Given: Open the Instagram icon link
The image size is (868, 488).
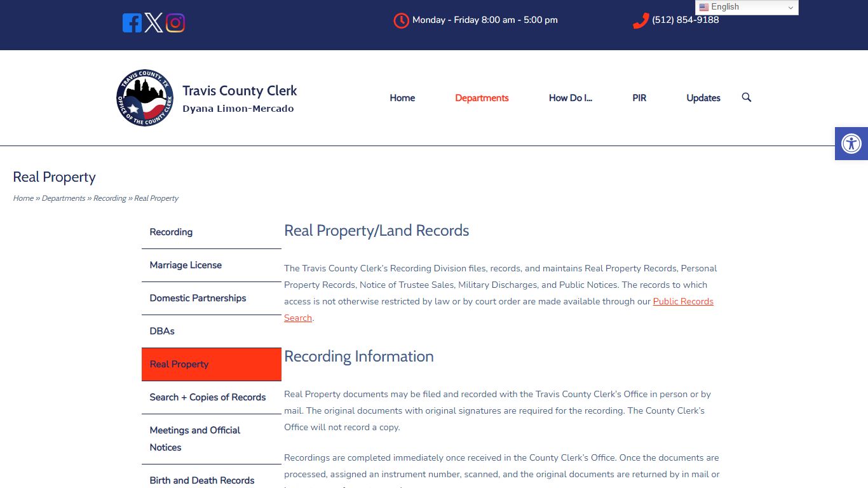Looking at the screenshot, I should coord(175,22).
